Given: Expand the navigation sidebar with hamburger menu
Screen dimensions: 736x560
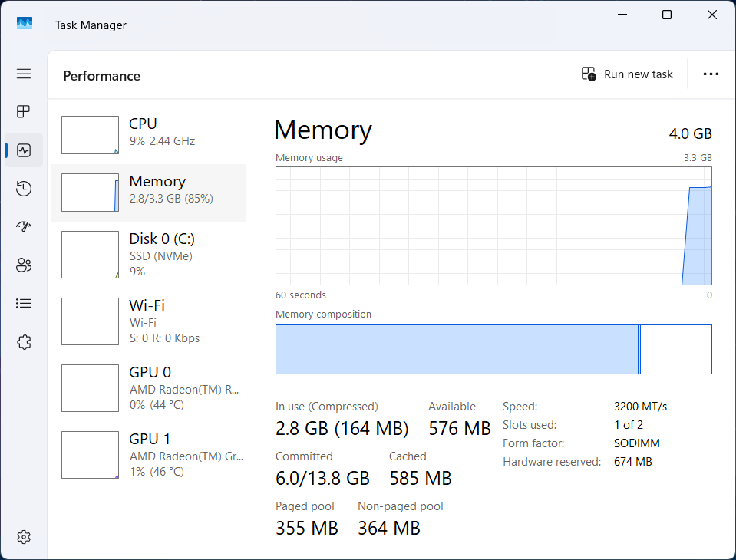Looking at the screenshot, I should click(x=23, y=74).
